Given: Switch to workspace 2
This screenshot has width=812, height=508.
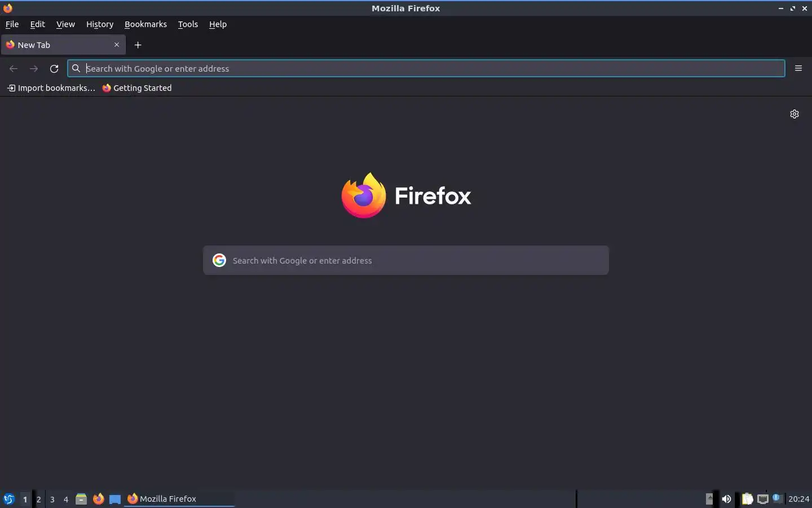Looking at the screenshot, I should [x=38, y=499].
